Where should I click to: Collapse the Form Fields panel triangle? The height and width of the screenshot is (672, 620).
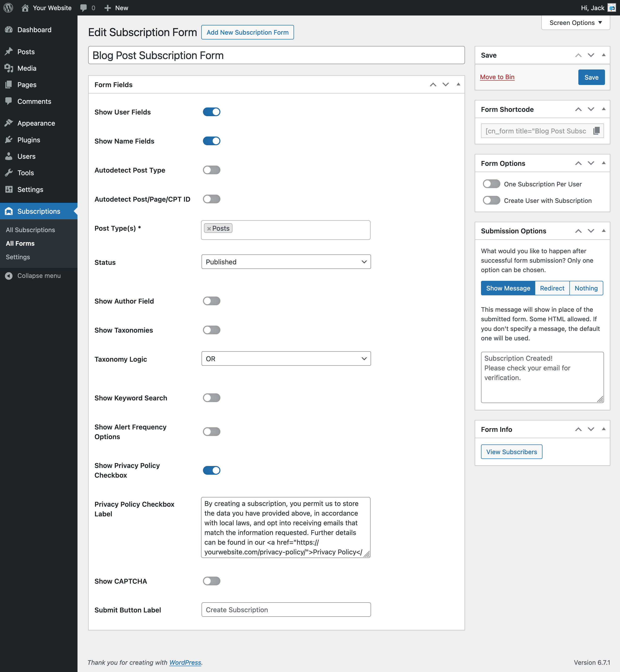coord(458,84)
